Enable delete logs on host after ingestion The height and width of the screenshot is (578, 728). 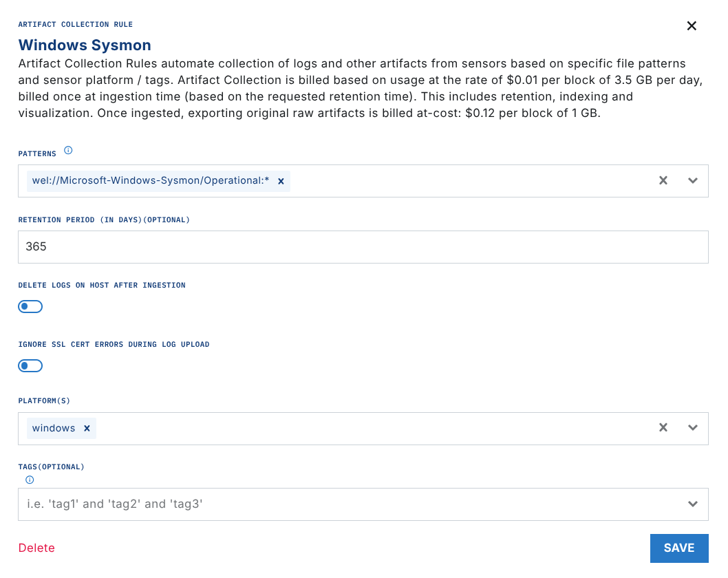pyautogui.click(x=30, y=306)
